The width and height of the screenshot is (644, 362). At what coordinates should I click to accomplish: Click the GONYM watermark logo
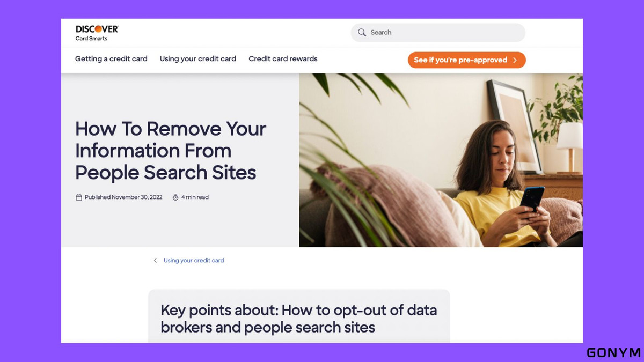[x=613, y=352]
